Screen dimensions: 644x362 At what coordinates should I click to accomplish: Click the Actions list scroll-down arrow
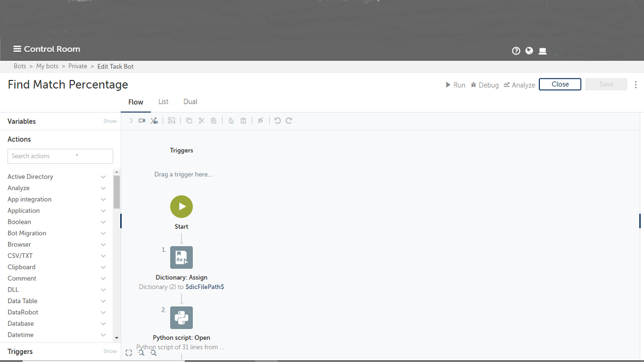pyautogui.click(x=117, y=338)
